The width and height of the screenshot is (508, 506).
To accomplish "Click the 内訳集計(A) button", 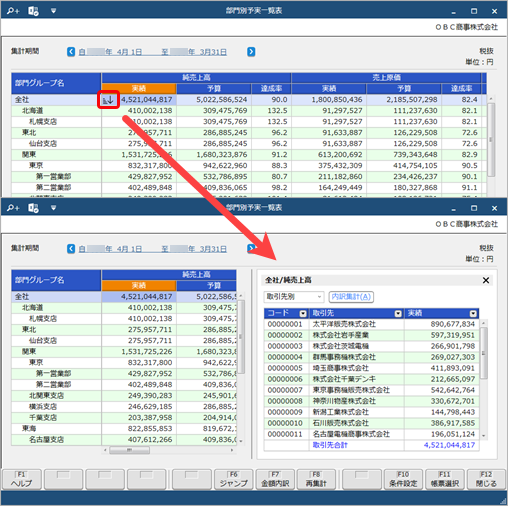I will coord(351,296).
